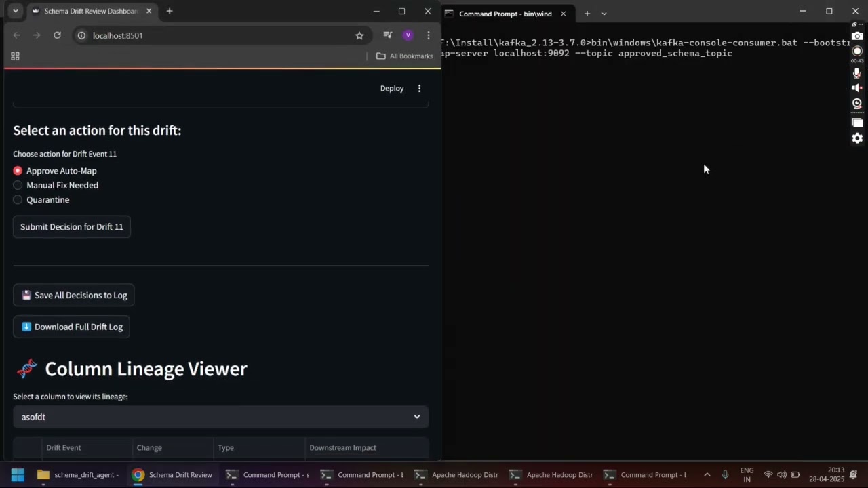
Task: Show hidden system tray icons
Action: point(707,474)
